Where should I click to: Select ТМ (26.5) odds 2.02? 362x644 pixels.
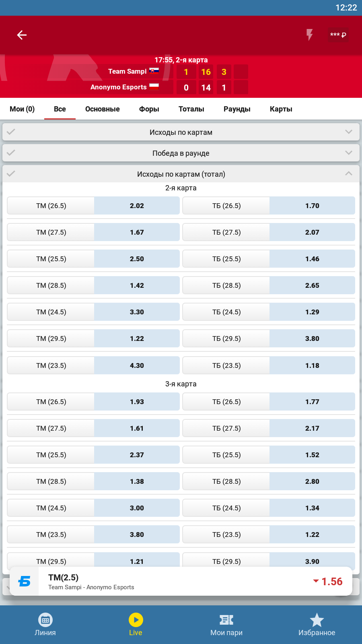click(x=137, y=206)
